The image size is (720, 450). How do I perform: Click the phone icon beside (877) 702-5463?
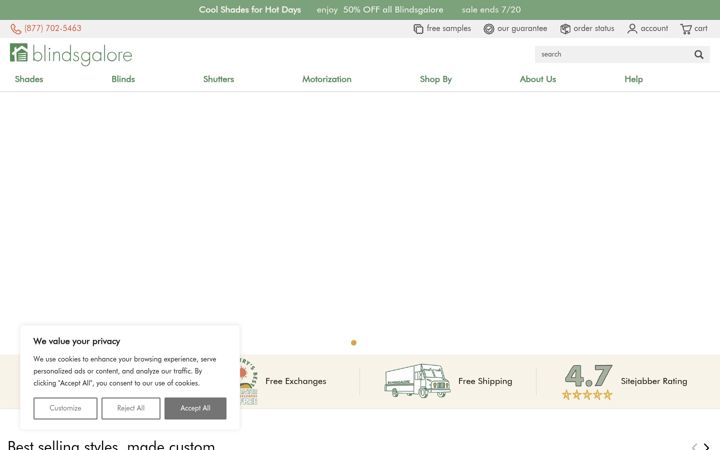point(16,29)
